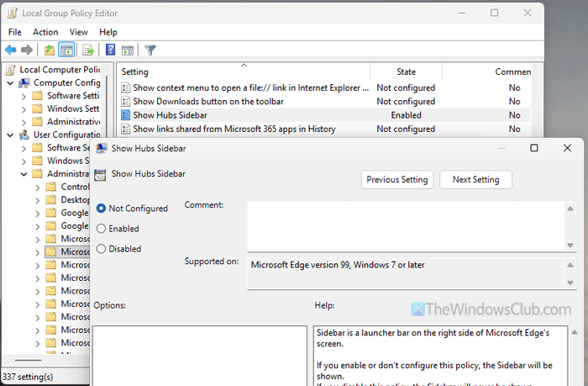Viewport: 588px width, 386px height.
Task: Click the Forward arrow toolbar icon
Action: pos(27,50)
